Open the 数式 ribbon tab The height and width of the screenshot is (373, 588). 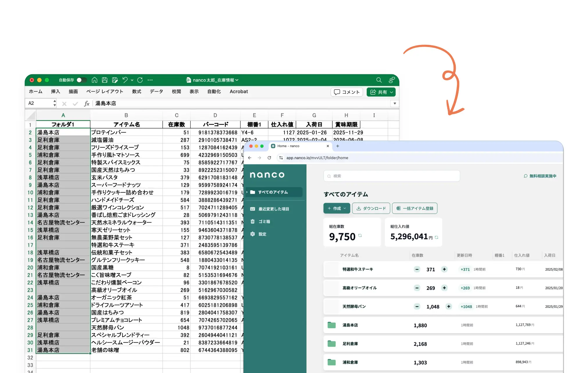point(137,92)
